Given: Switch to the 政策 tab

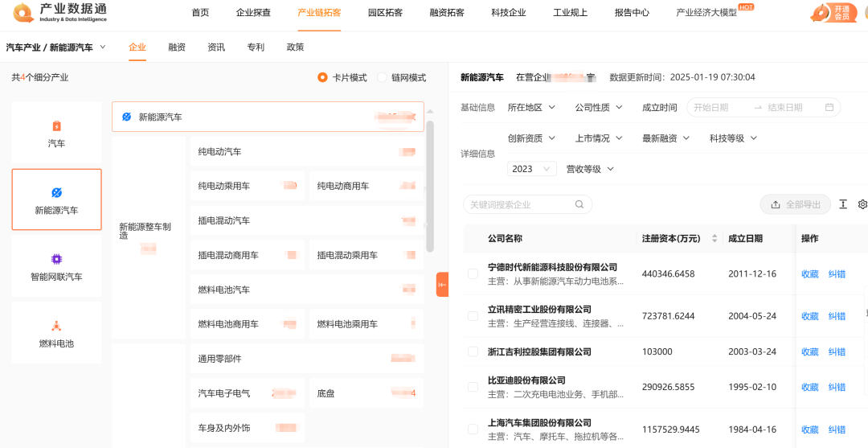Looking at the screenshot, I should pos(295,47).
